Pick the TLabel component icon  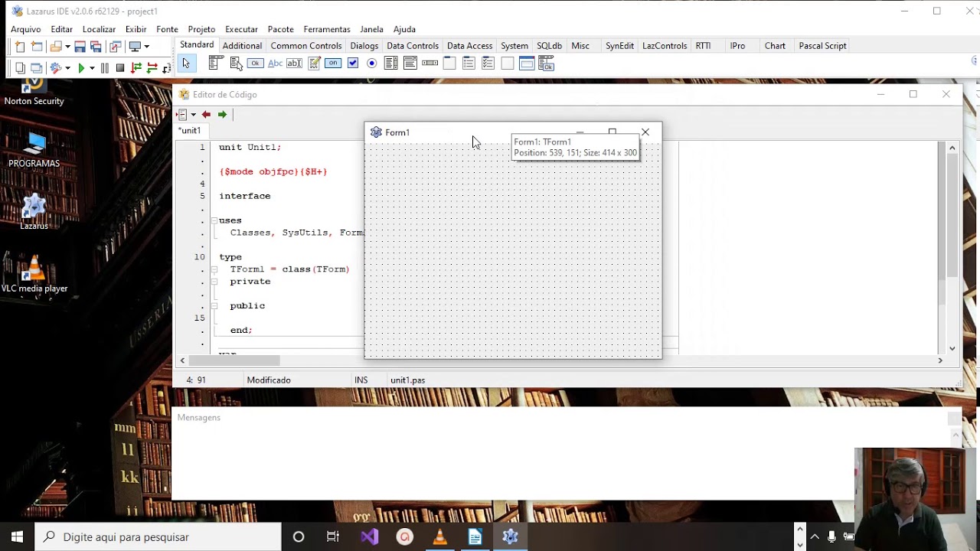[x=275, y=64]
